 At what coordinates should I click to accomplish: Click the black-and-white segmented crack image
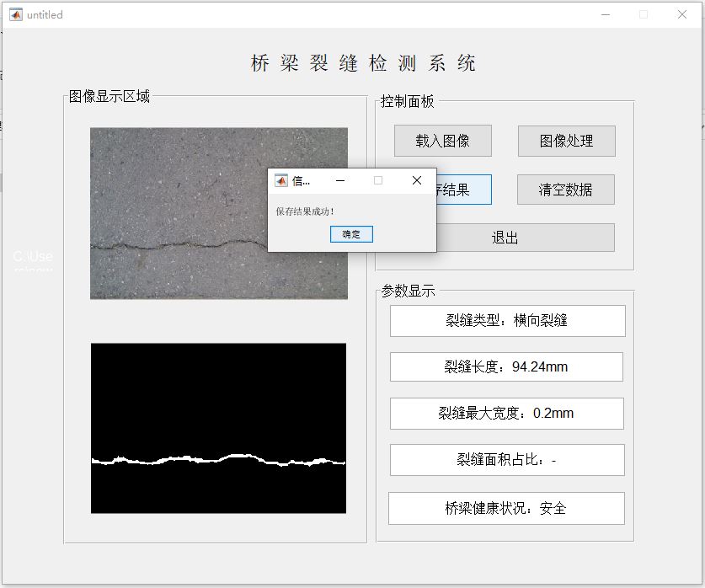point(218,428)
